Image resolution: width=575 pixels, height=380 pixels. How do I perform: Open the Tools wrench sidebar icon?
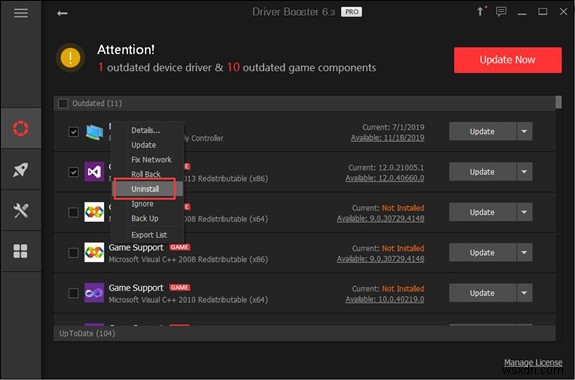point(21,211)
